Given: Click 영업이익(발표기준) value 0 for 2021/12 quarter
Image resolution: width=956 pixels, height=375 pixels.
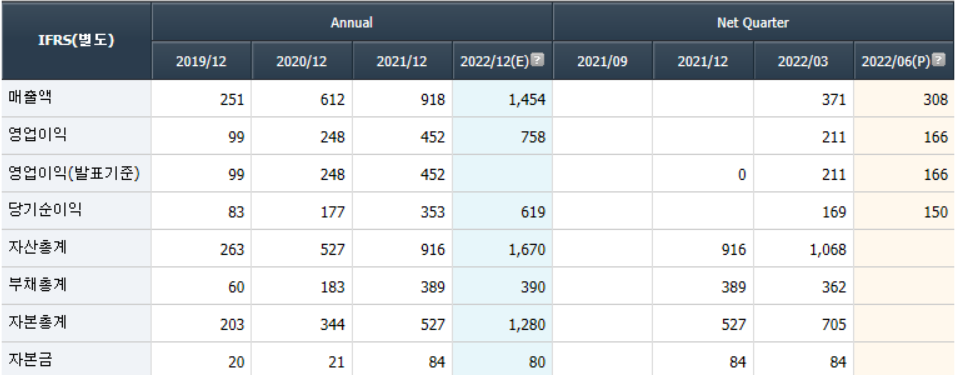Looking at the screenshot, I should pos(741,175).
